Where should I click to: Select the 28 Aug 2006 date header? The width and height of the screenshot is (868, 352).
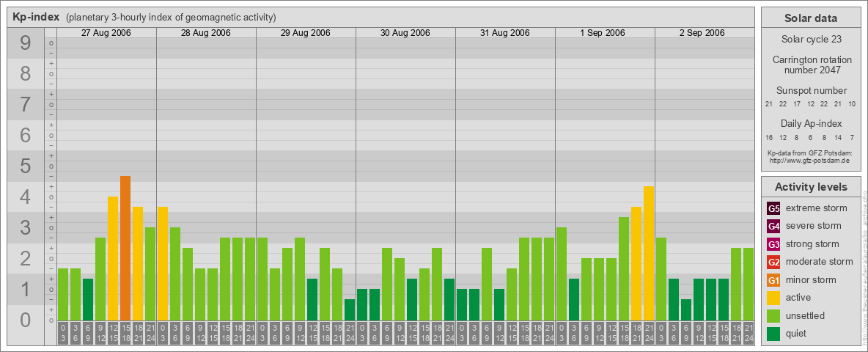click(206, 33)
